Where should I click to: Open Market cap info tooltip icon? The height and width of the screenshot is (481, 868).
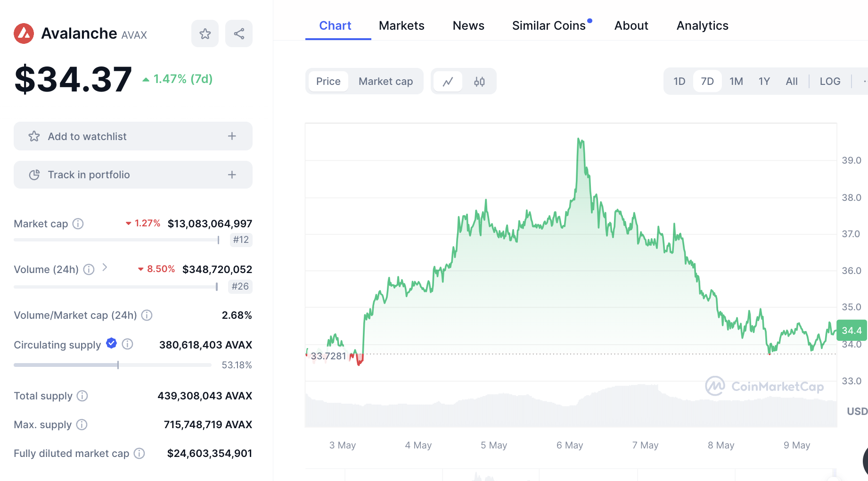tap(78, 224)
